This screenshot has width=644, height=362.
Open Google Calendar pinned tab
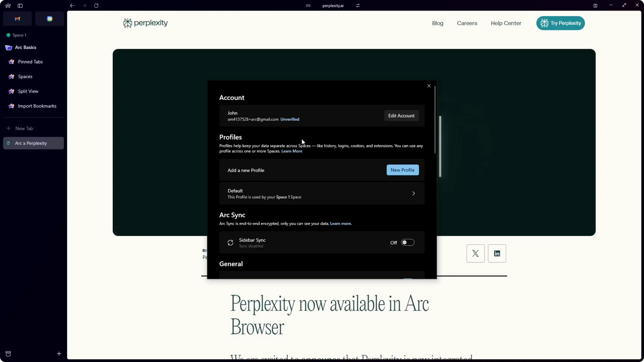(49, 19)
